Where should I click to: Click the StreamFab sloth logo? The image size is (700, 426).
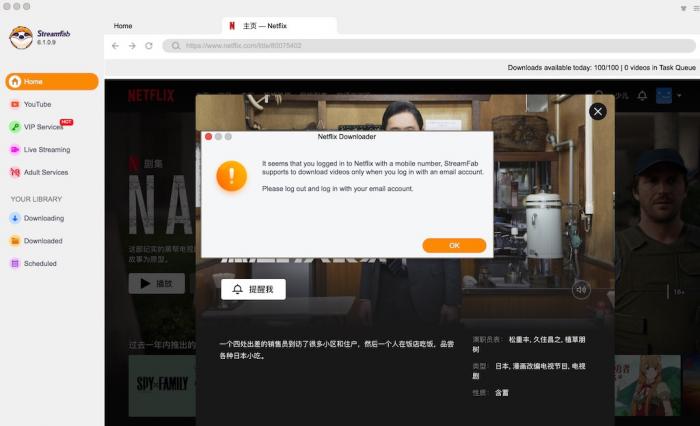tap(21, 37)
